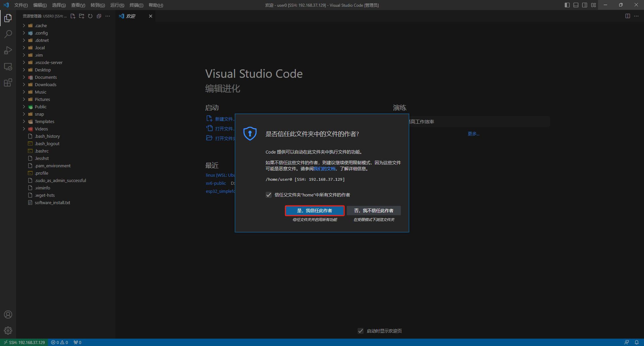Open the 选择(S) menu

59,5
